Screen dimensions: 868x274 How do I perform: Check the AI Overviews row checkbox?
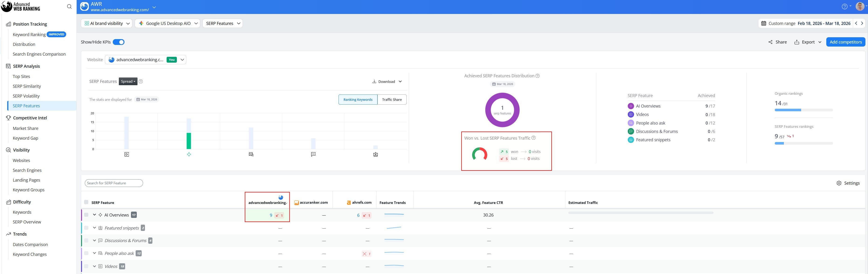[x=86, y=215]
